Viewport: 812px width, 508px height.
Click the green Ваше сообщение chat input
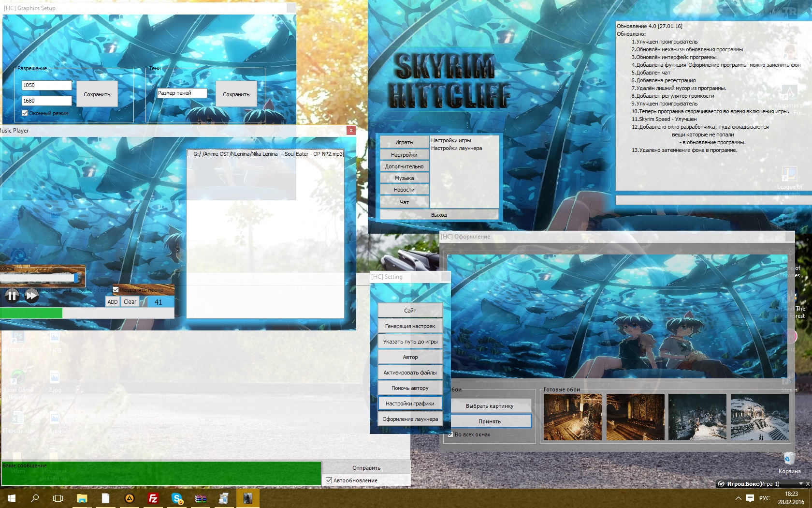click(x=161, y=473)
